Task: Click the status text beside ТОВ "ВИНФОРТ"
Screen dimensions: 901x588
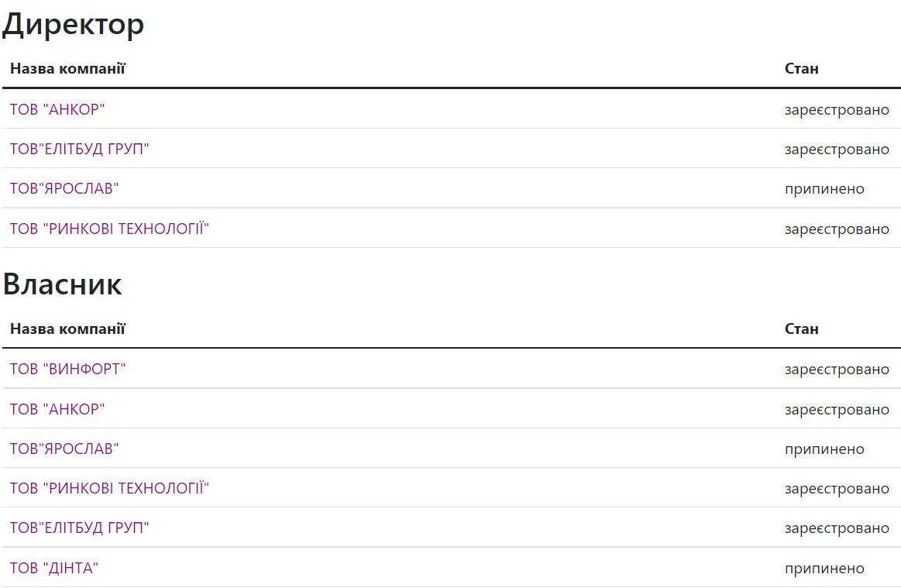Action: [837, 370]
